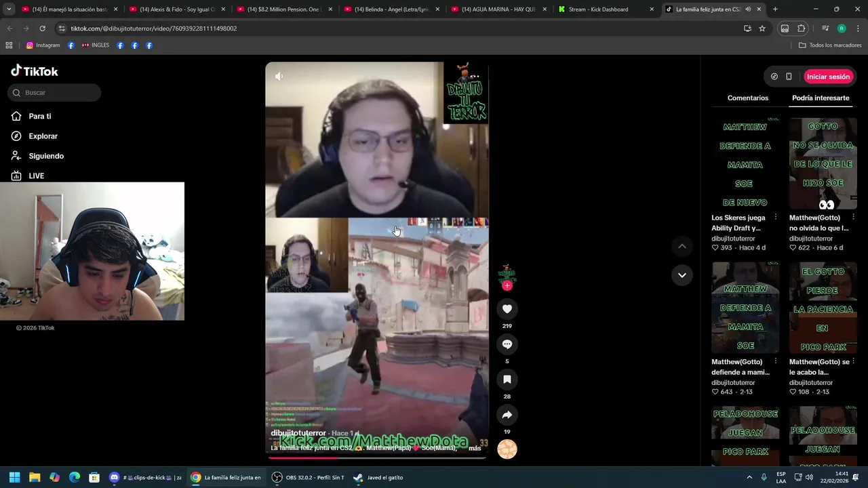868x488 pixels.
Task: Open the tab search dropdown arrow
Action: pos(9,9)
